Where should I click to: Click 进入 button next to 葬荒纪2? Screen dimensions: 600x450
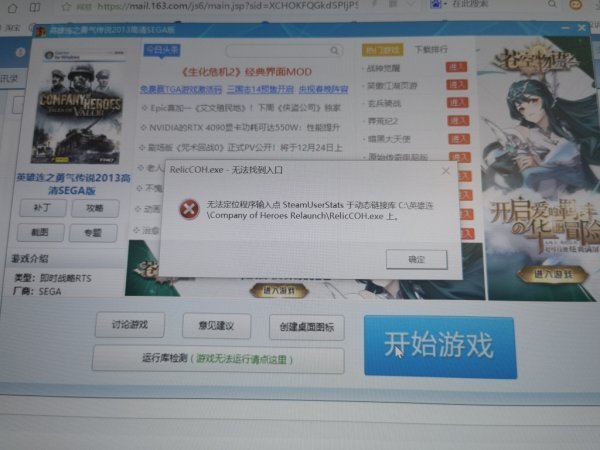[x=458, y=121]
